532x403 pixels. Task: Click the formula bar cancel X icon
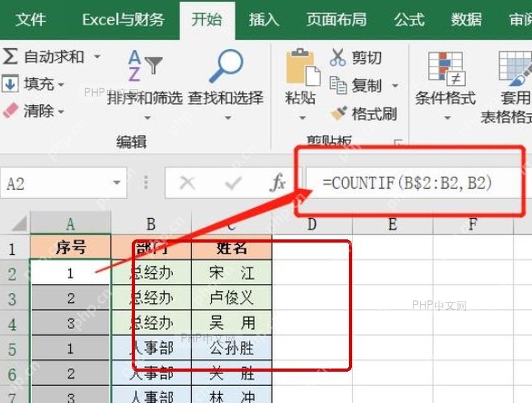tap(187, 183)
